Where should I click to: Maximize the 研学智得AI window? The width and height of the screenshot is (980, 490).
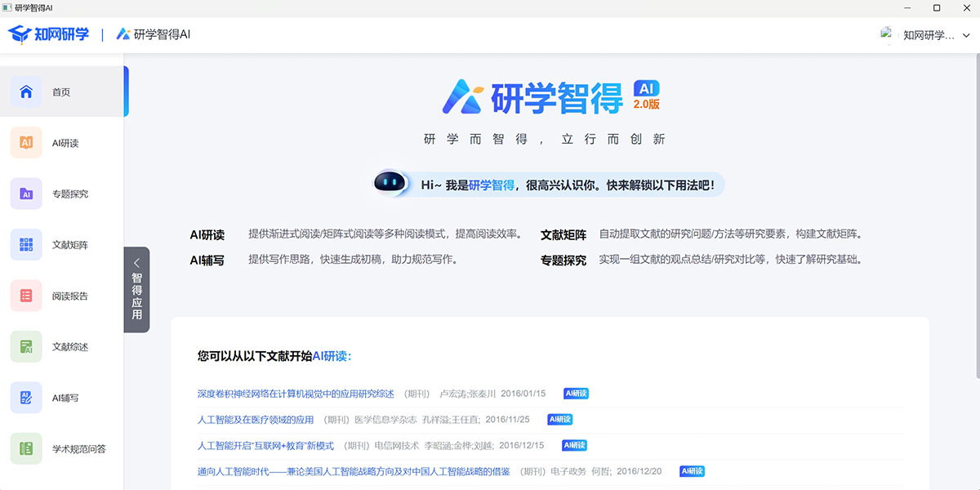(x=937, y=7)
